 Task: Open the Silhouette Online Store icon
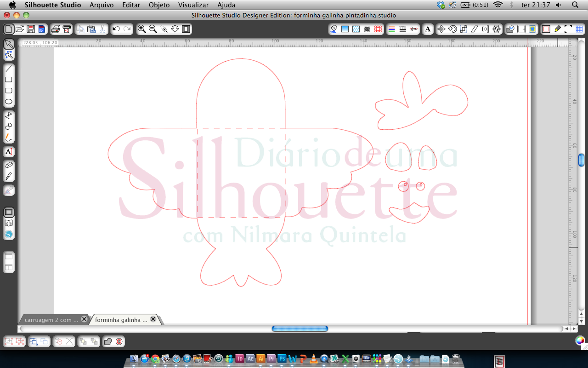pyautogui.click(x=9, y=234)
